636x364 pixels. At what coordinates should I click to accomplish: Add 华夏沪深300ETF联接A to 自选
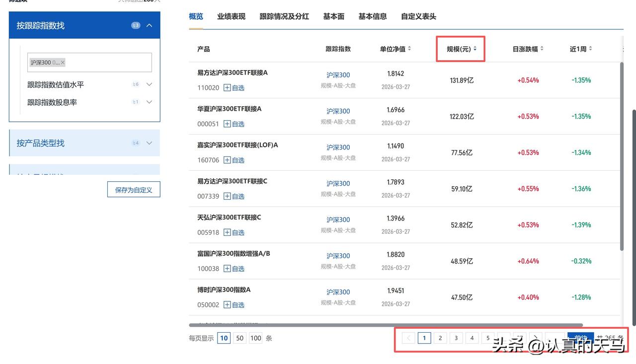tap(234, 124)
